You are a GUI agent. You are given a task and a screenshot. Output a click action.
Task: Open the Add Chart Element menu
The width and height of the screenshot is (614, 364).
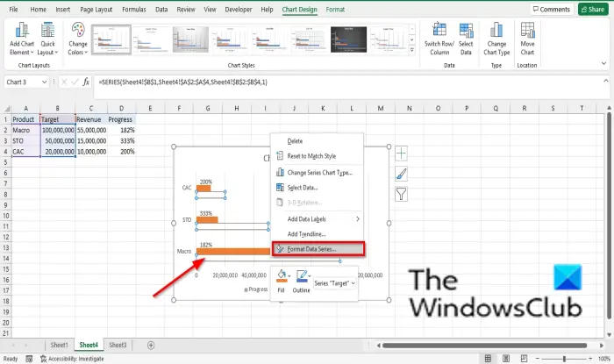tap(22, 39)
